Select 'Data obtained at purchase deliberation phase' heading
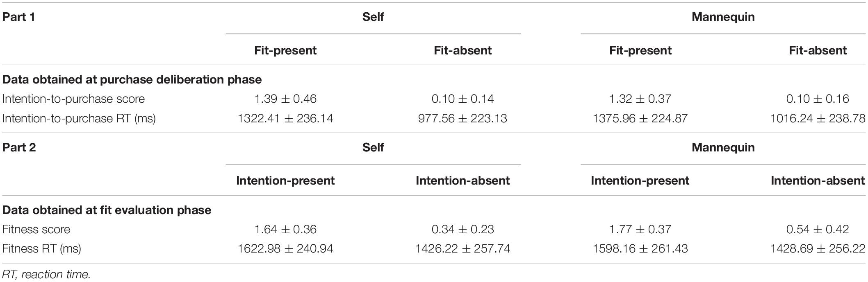This screenshot has width=868, height=282. tap(132, 79)
